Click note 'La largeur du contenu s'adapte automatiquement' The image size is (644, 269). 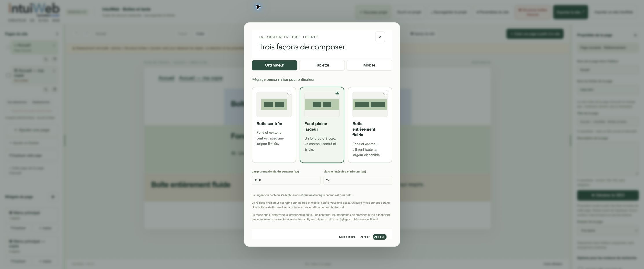pos(302,195)
